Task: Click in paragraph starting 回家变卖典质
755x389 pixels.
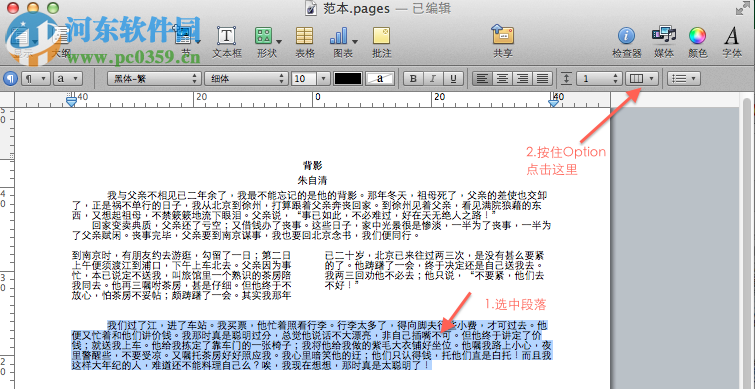Action: (311, 230)
